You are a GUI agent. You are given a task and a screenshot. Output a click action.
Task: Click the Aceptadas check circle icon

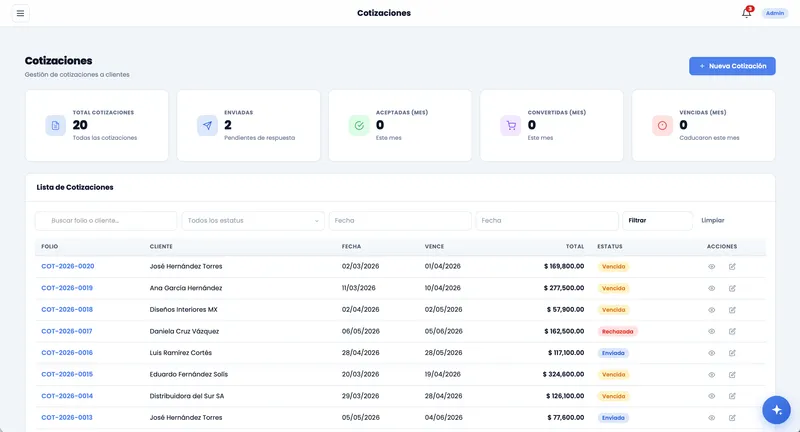click(x=359, y=125)
